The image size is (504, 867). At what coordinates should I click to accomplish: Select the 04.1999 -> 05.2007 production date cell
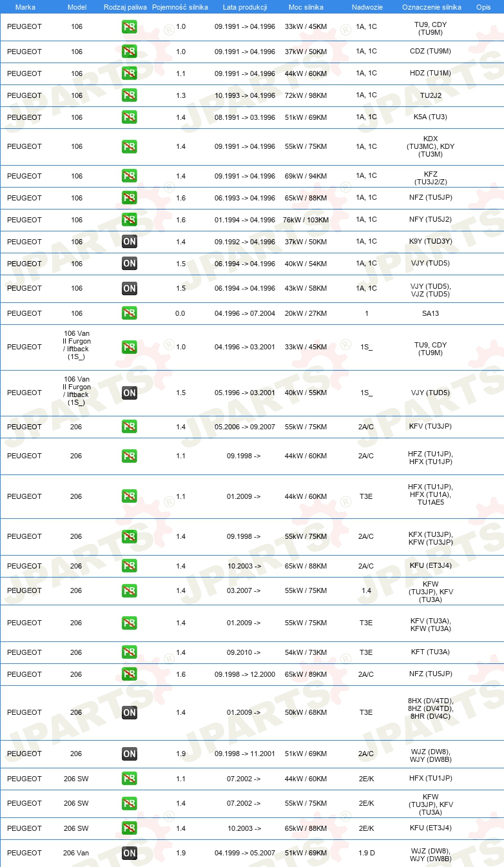coord(245,853)
